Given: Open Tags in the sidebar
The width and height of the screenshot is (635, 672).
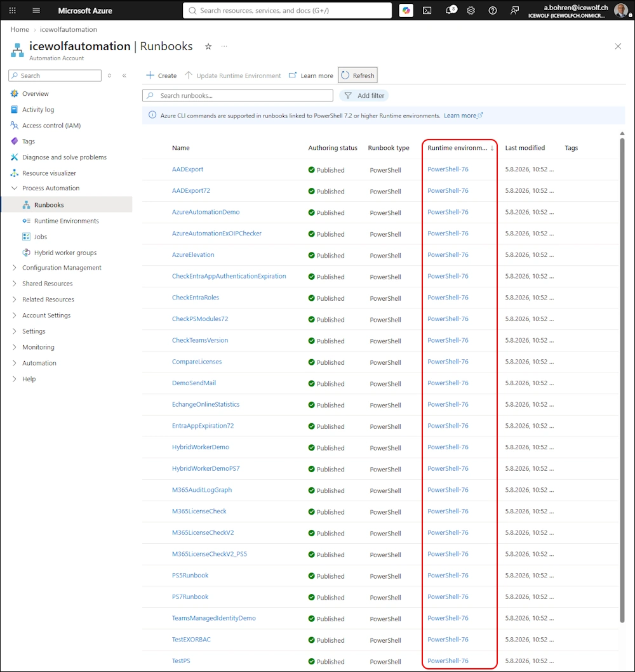Looking at the screenshot, I should tap(29, 141).
